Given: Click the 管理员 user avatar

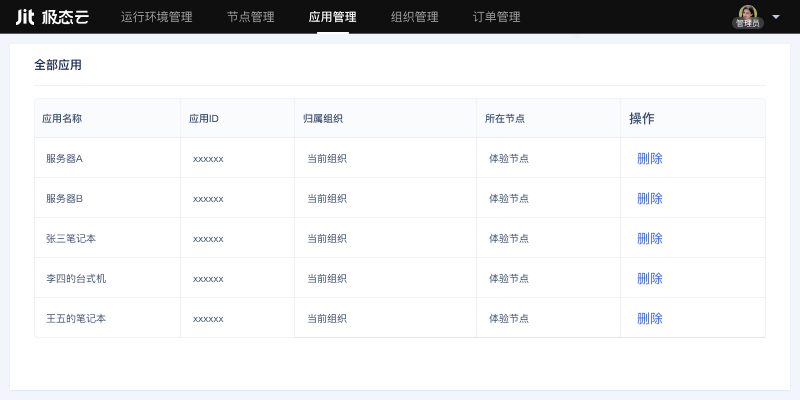Looking at the screenshot, I should 748,16.
